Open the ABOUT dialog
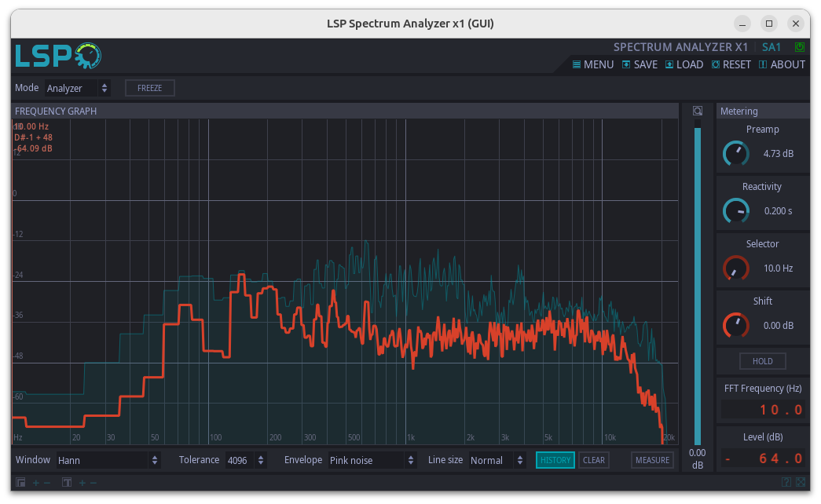Viewport: 821px width, 504px height. pyautogui.click(x=782, y=64)
